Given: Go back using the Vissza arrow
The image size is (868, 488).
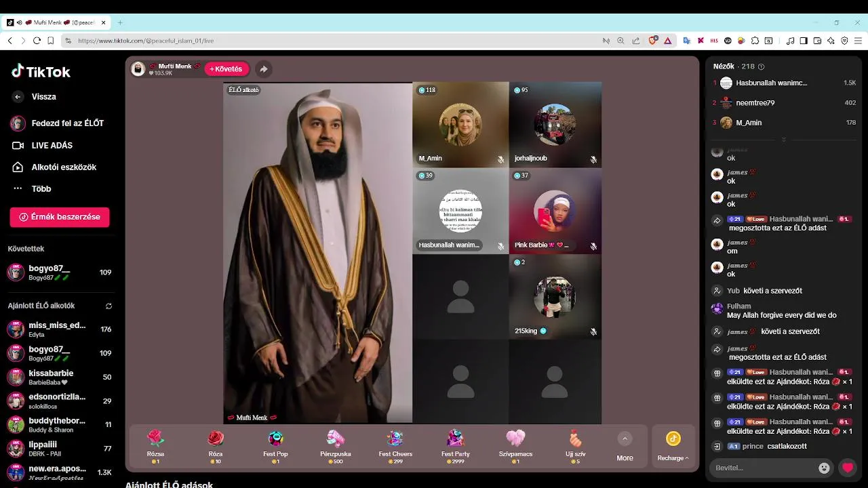Looking at the screenshot, I should [x=18, y=97].
